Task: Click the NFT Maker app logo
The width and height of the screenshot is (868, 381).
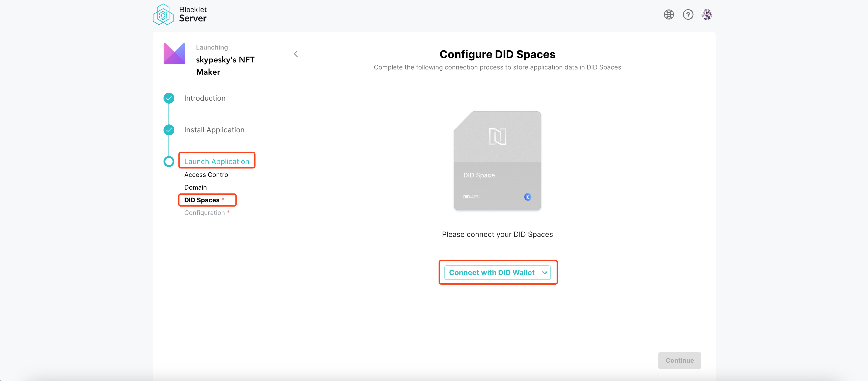Action: click(174, 54)
